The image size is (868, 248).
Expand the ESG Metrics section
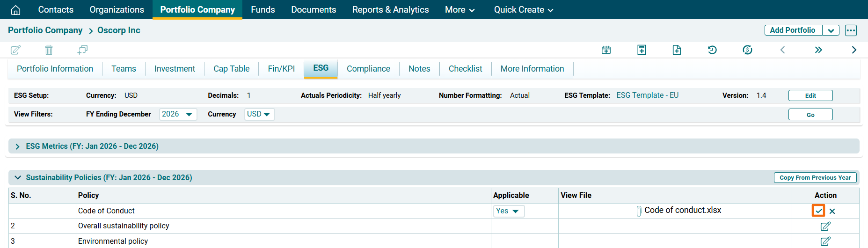tap(17, 146)
